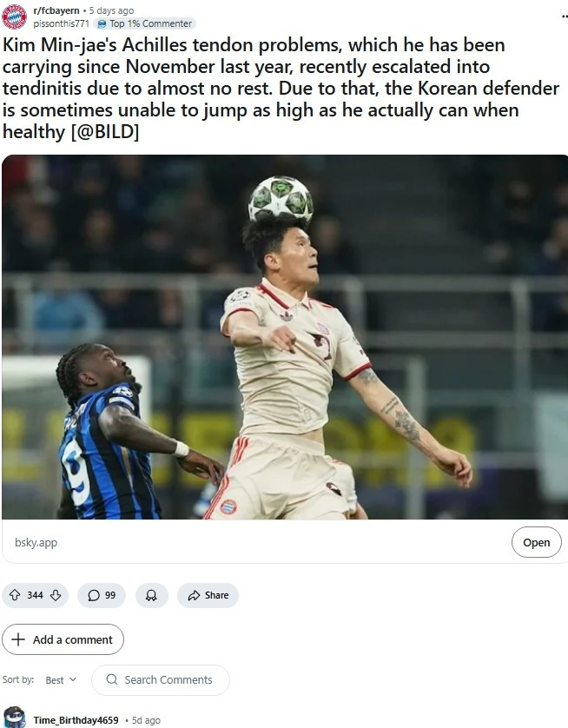Open the FC Bayern subreddit avatar
The image size is (568, 728).
tap(15, 17)
